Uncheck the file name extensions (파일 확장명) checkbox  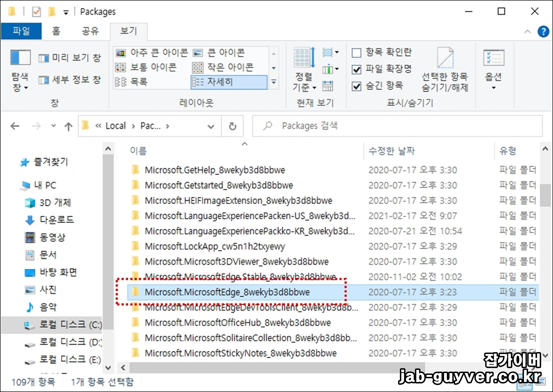(x=356, y=69)
